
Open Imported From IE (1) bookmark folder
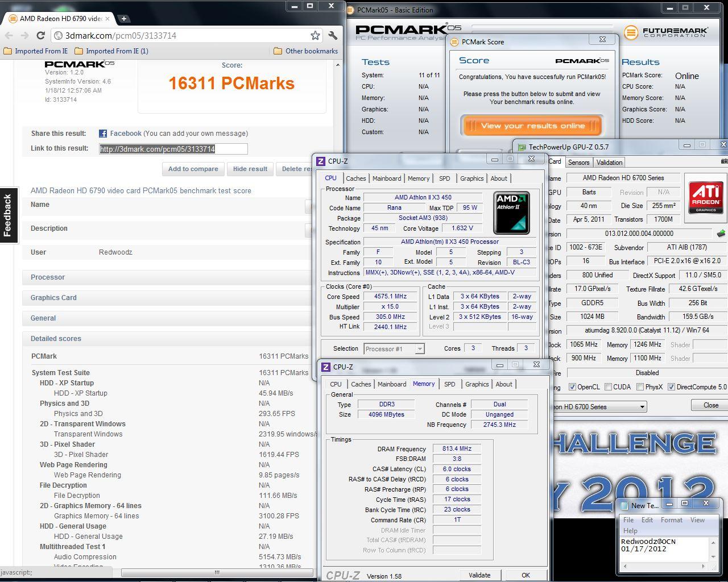tap(111, 51)
